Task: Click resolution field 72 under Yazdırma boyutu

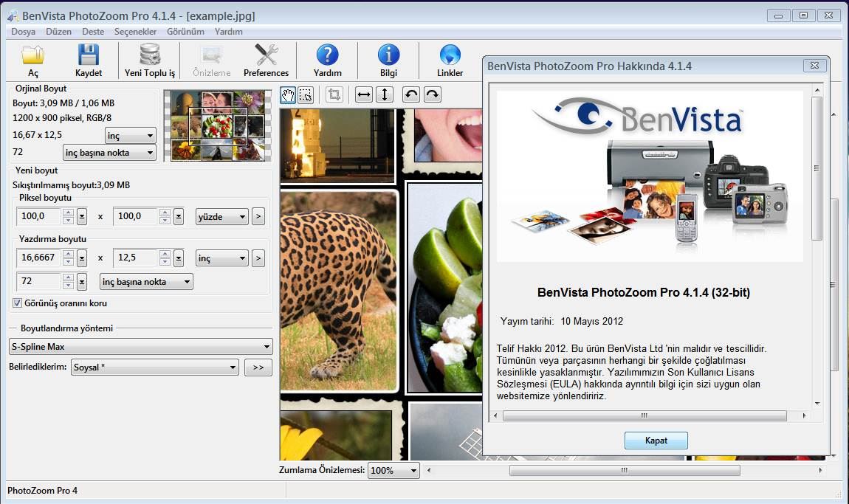Action: [39, 281]
